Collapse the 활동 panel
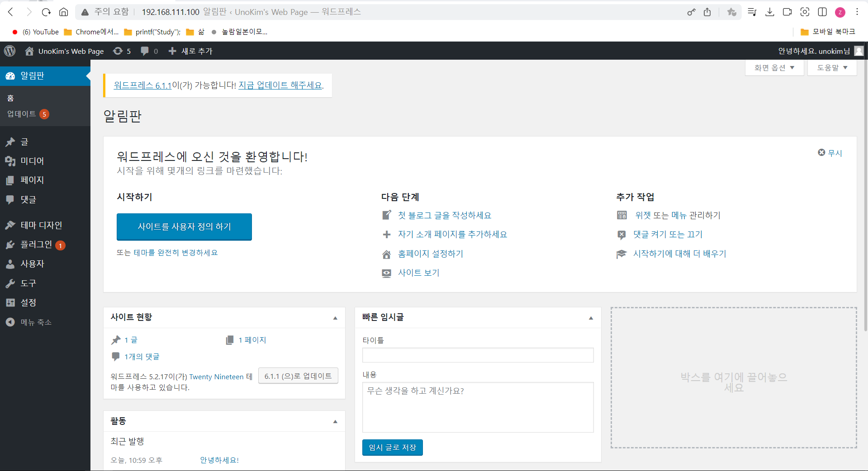 click(335, 422)
